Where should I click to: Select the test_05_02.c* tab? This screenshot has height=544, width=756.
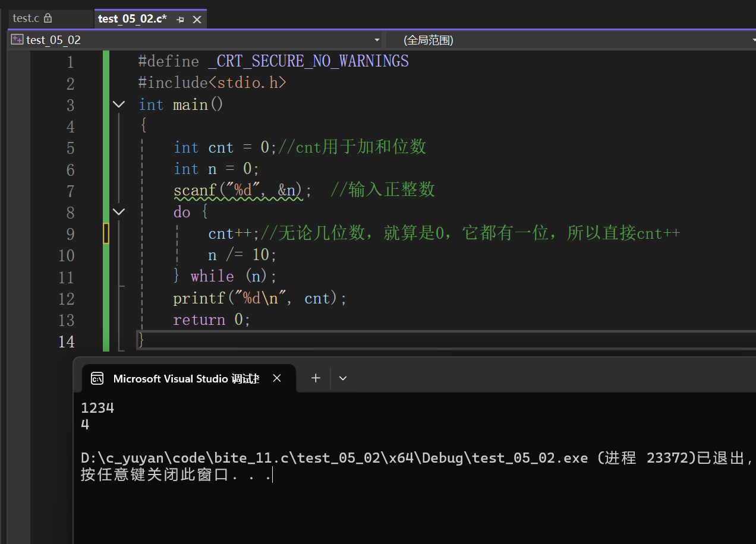coord(132,19)
